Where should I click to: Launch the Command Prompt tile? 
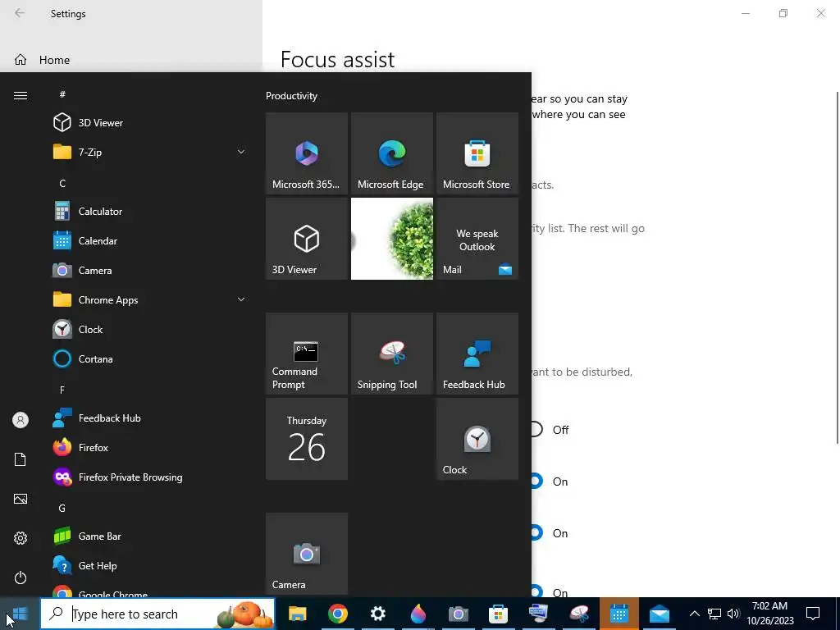[307, 354]
